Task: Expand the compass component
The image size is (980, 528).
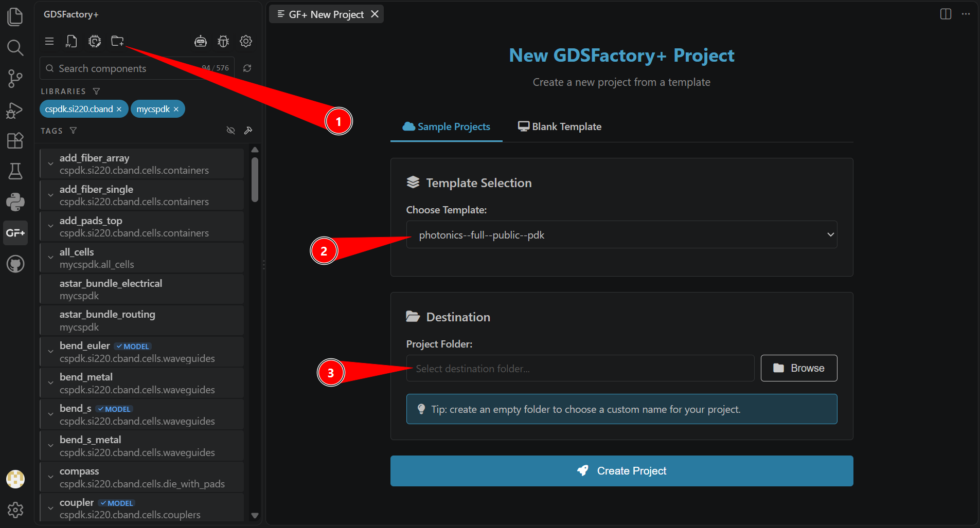Action: [50, 477]
